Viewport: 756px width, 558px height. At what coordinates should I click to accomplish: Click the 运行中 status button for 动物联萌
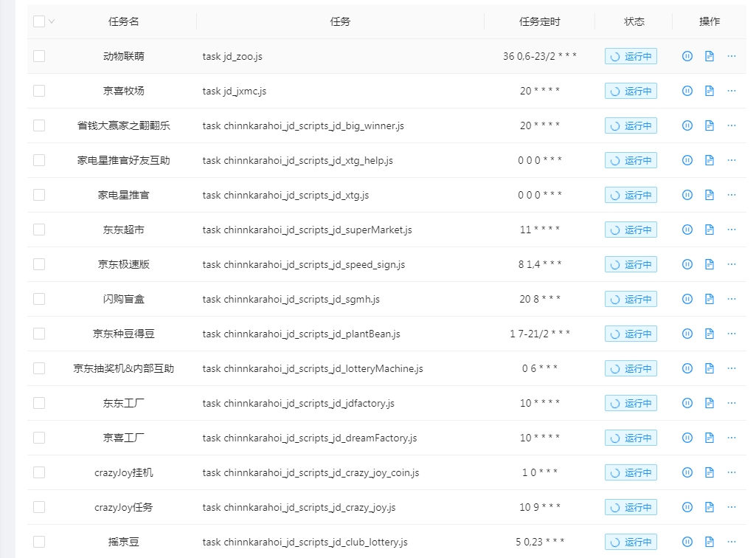point(631,56)
